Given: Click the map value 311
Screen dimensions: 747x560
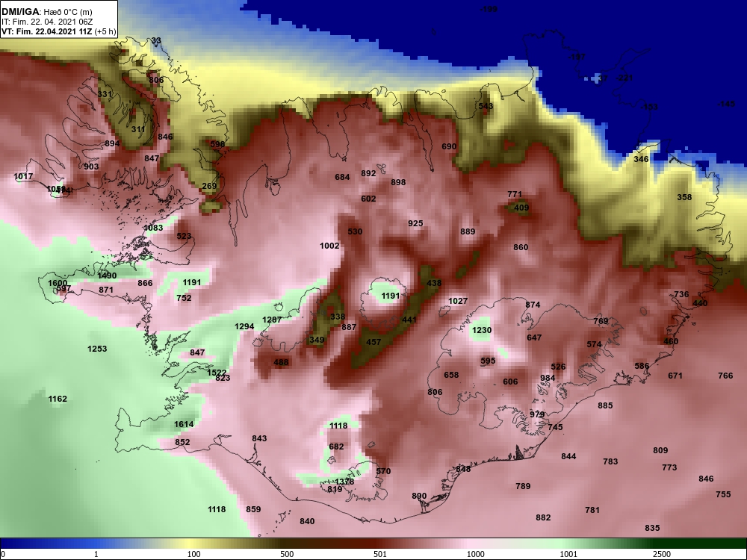Looking at the screenshot, I should click(x=138, y=129).
